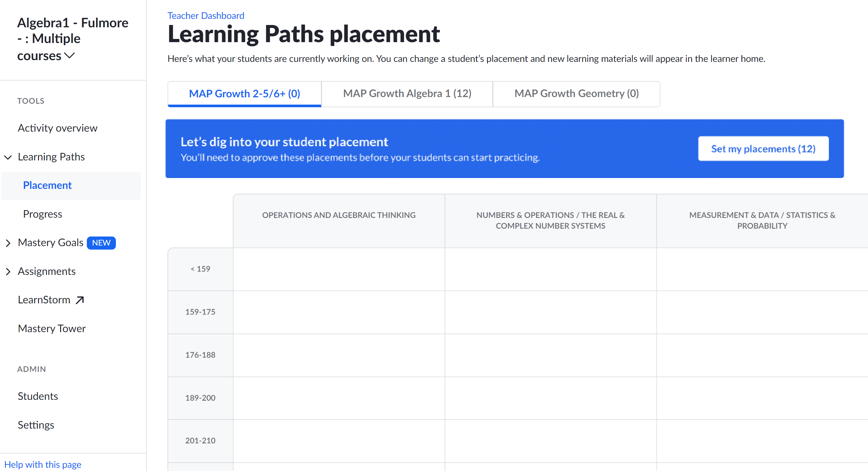Click the TOOLS section label
The height and width of the screenshot is (471, 868).
coord(31,101)
